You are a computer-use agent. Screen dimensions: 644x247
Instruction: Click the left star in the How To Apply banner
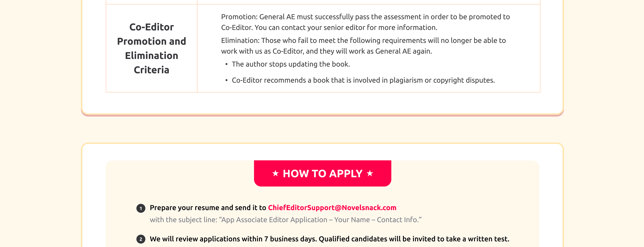coord(275,173)
